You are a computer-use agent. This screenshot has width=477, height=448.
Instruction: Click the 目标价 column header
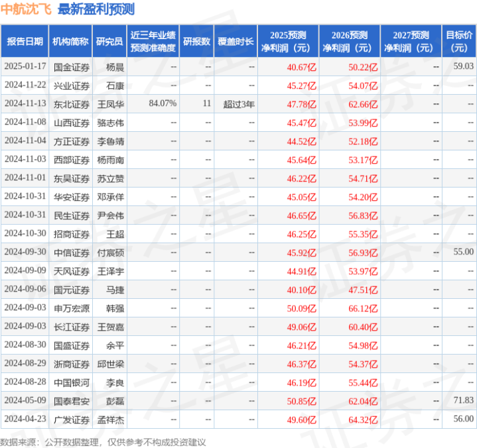(x=459, y=41)
